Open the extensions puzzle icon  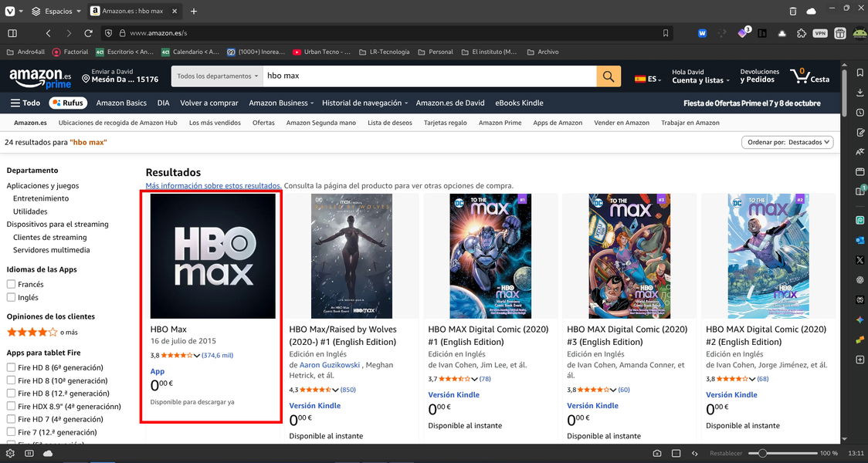coord(801,33)
